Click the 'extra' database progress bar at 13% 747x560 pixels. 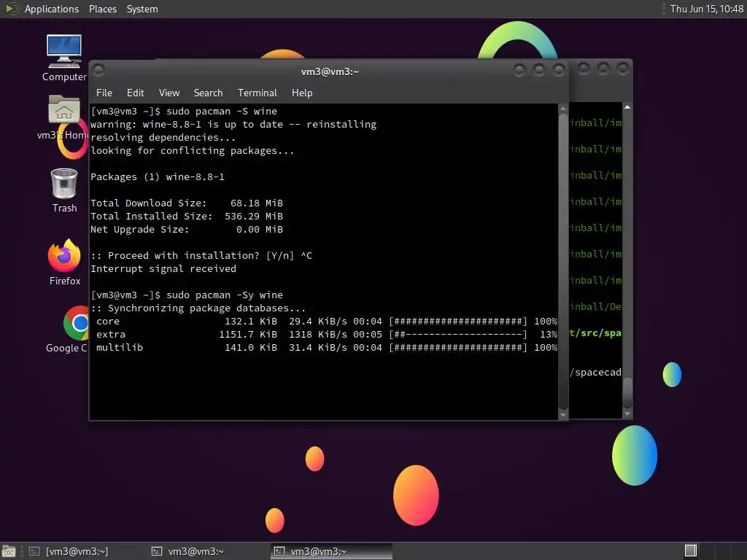pyautogui.click(x=458, y=335)
